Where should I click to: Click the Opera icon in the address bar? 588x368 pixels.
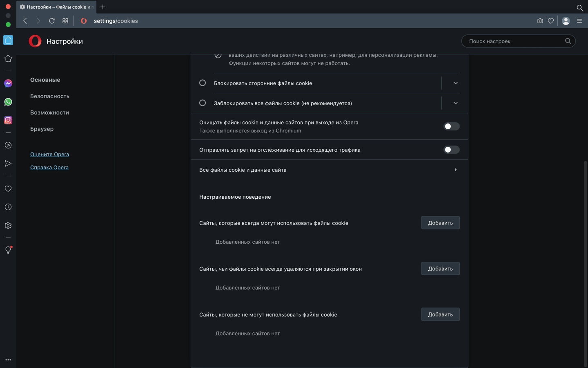click(84, 21)
